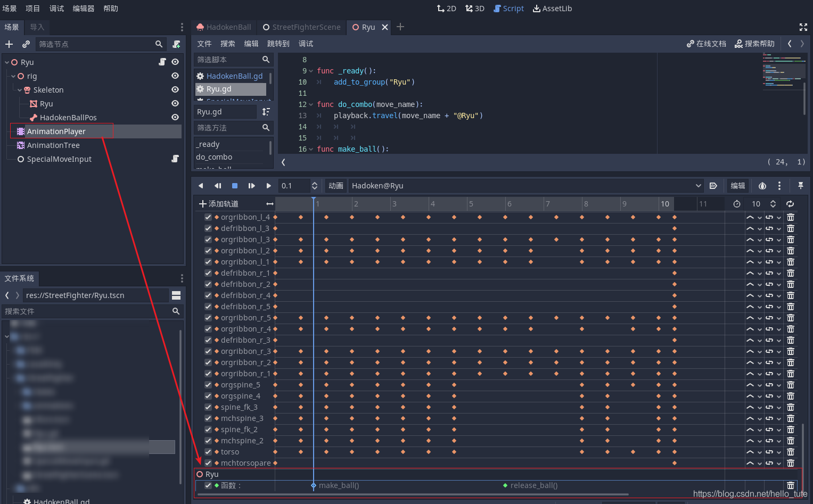This screenshot has height=504, width=813.
Task: Open the Editor menu (编辑器)
Action: [x=84, y=9]
